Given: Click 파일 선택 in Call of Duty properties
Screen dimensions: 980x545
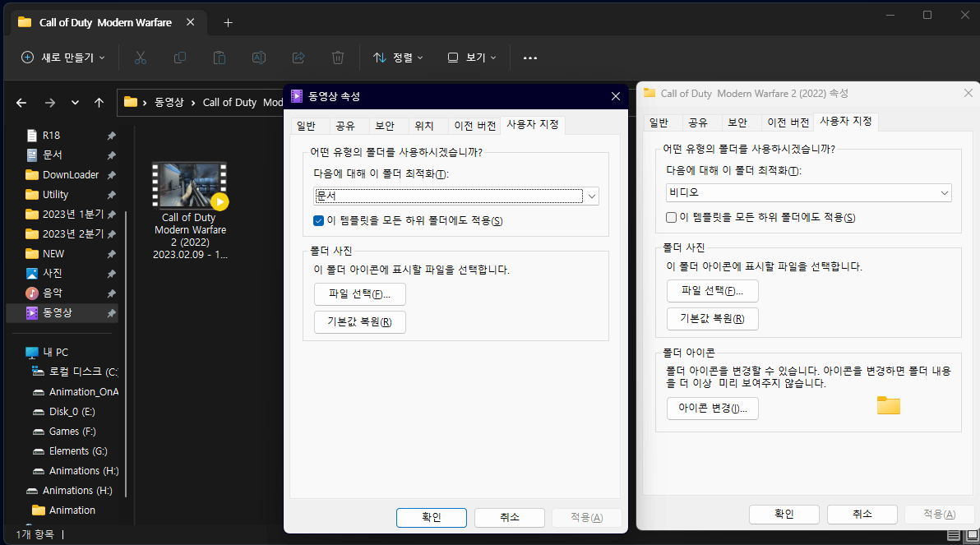Looking at the screenshot, I should (713, 291).
